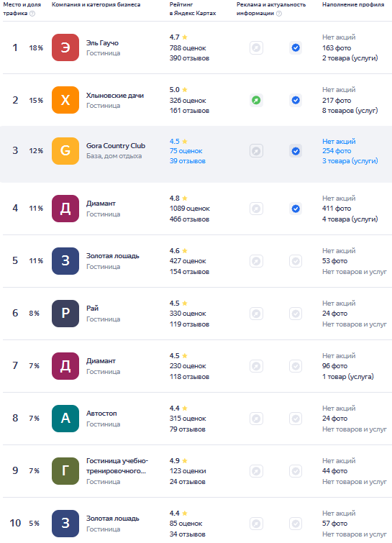Click the grey verified icon for Автостоп
The height and width of the screenshot is (543, 392).
[x=296, y=419]
